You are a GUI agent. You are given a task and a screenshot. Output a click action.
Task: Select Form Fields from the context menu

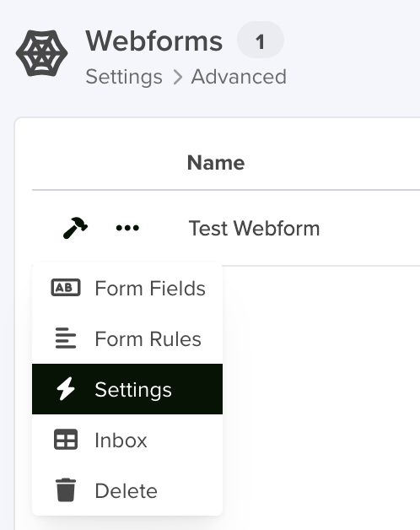tap(127, 288)
